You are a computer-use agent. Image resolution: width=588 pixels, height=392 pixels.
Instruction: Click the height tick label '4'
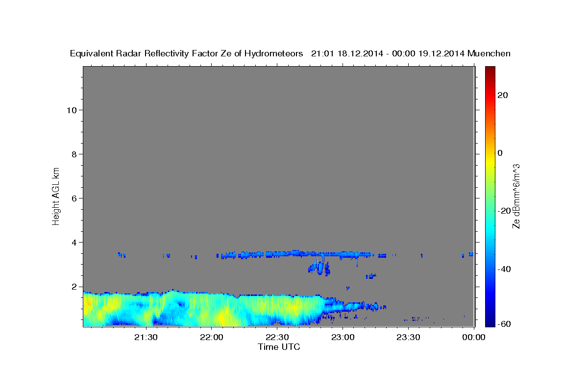coord(74,242)
